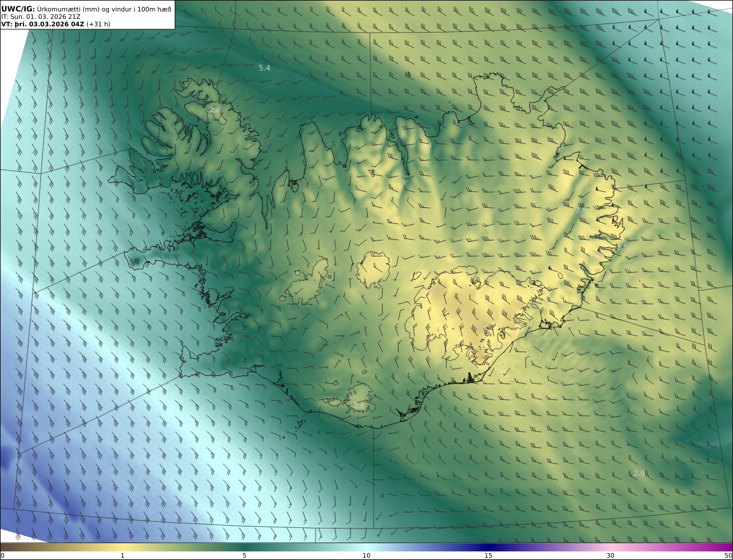Click the 2.8 value label in the Westfjords
733x560 pixels.
click(x=215, y=109)
